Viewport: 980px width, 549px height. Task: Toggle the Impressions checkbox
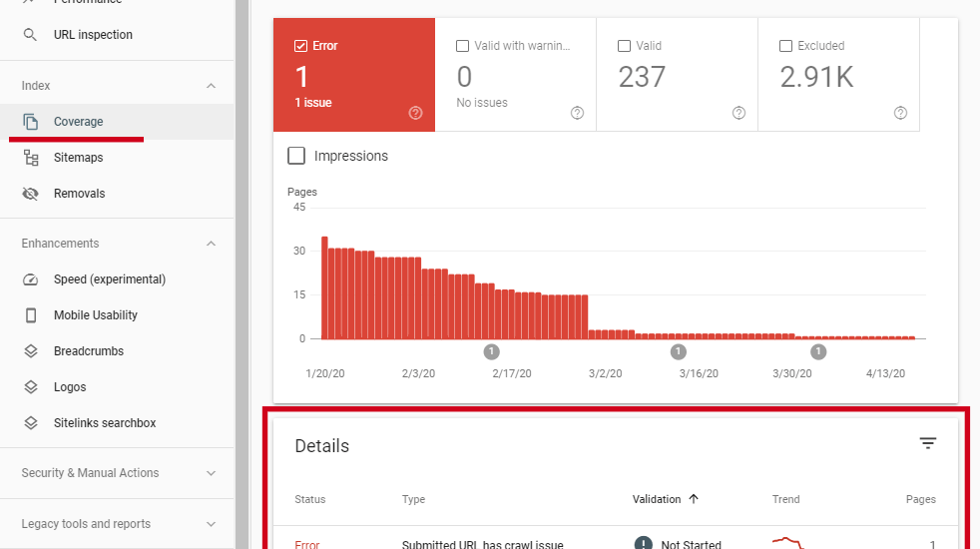pos(296,156)
